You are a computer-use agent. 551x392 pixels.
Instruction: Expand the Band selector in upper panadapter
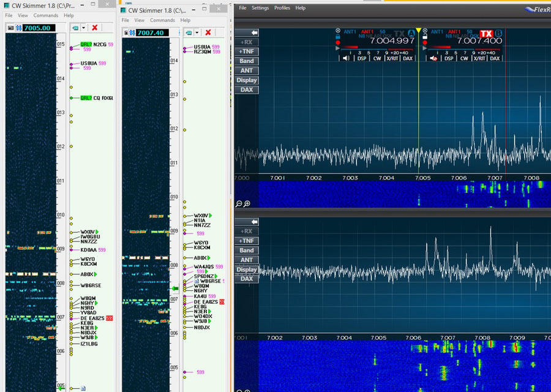pyautogui.click(x=247, y=61)
